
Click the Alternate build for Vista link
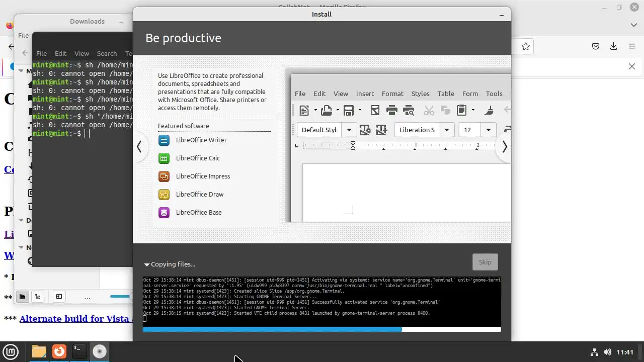click(x=76, y=319)
